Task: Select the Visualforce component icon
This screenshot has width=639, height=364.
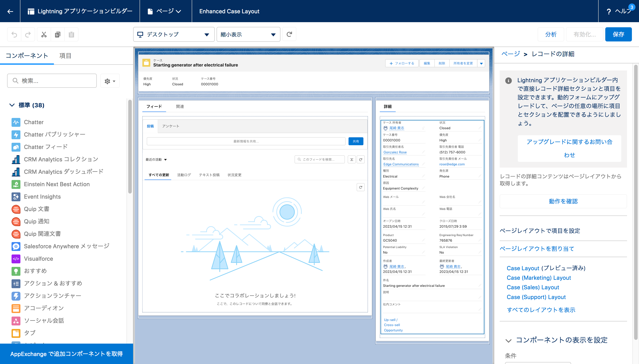Action: [16, 259]
